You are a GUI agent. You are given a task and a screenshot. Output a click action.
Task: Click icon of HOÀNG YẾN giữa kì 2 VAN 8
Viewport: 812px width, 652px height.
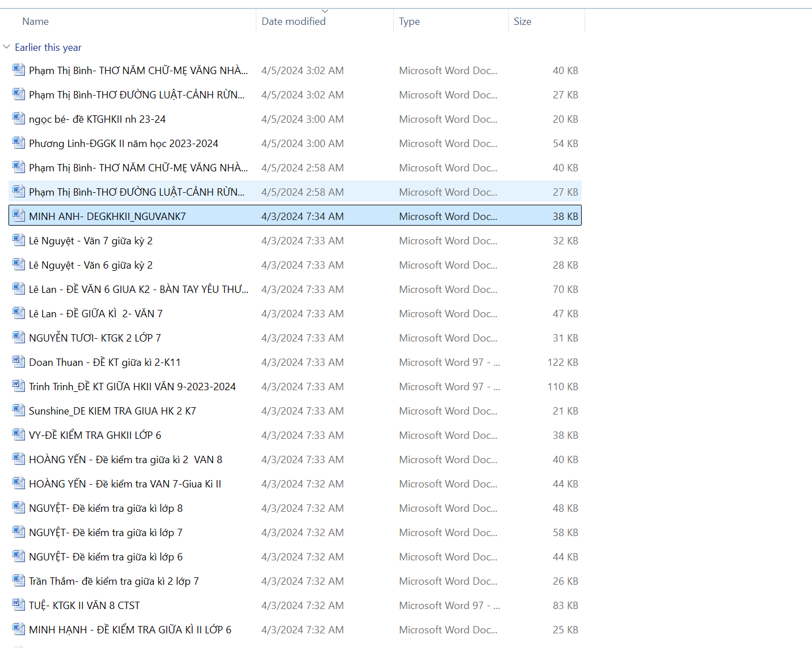click(19, 459)
